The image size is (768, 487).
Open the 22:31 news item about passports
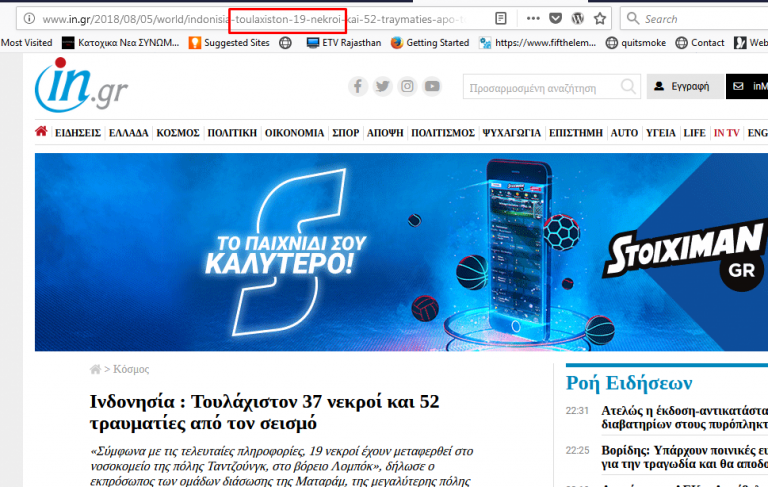tap(684, 417)
